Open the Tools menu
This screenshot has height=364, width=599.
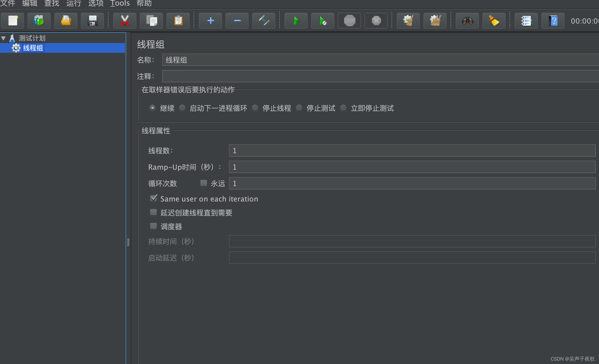click(x=119, y=3)
